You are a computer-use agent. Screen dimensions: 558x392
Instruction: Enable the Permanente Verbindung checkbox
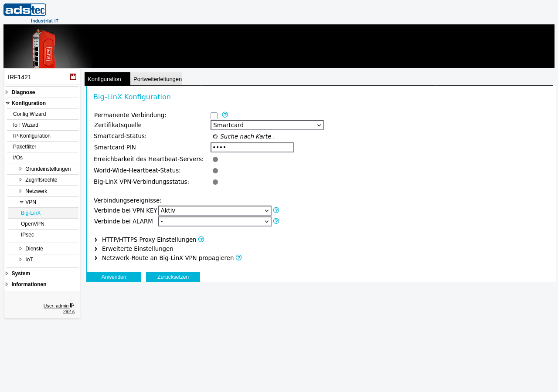pyautogui.click(x=214, y=116)
